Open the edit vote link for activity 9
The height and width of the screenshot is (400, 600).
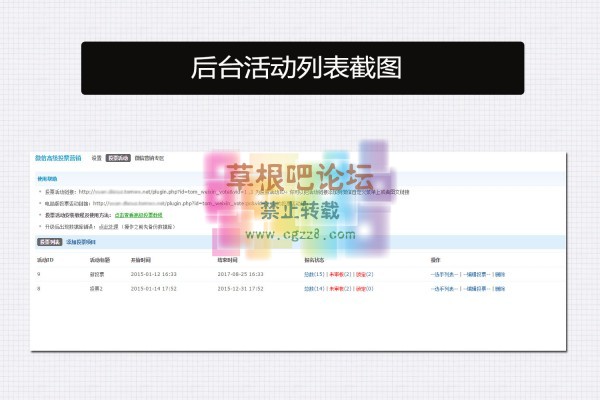point(476,274)
